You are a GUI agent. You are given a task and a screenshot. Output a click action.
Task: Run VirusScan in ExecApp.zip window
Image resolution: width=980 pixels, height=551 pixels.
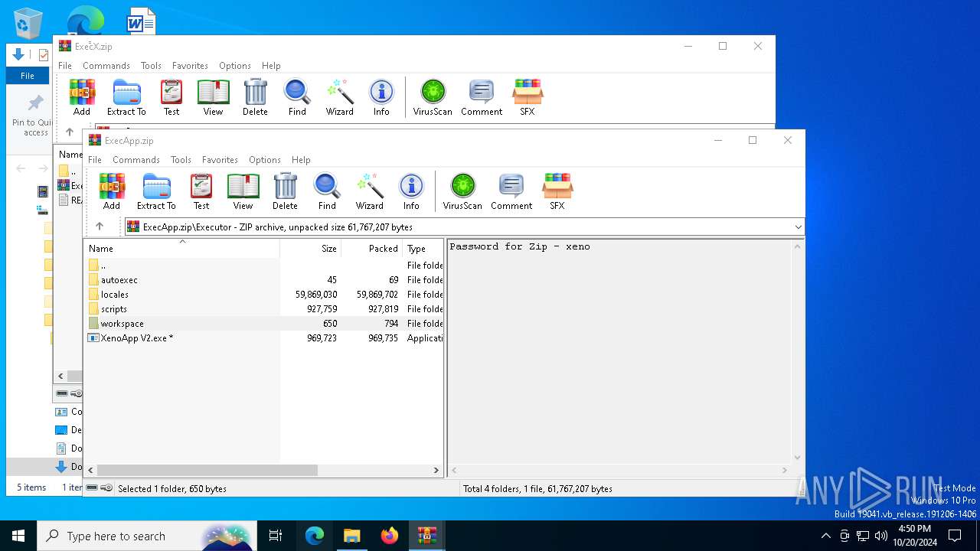pos(462,191)
